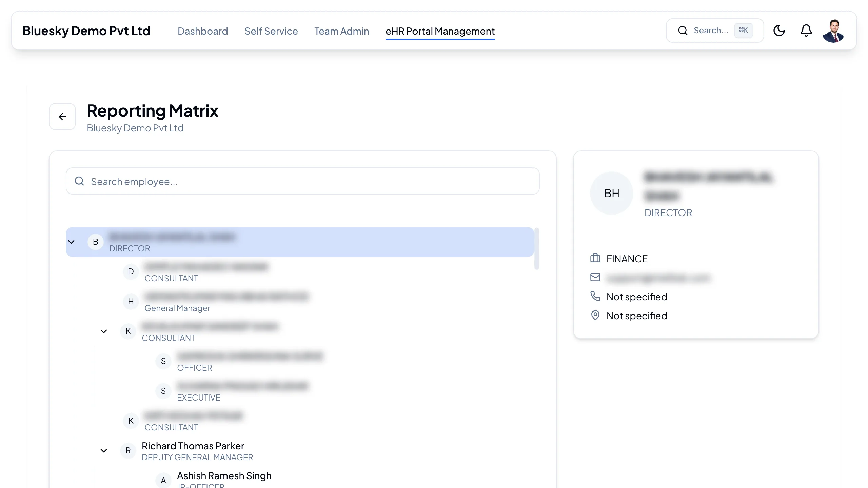Viewport: 868px width, 488px height.
Task: Switch to the Self Service tab
Action: click(x=271, y=31)
